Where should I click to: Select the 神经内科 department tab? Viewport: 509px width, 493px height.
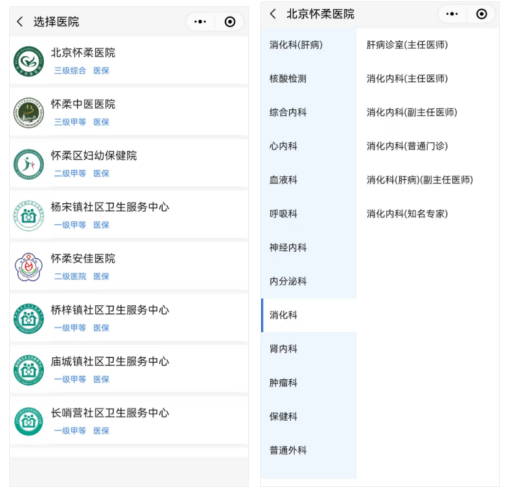[x=309, y=248]
